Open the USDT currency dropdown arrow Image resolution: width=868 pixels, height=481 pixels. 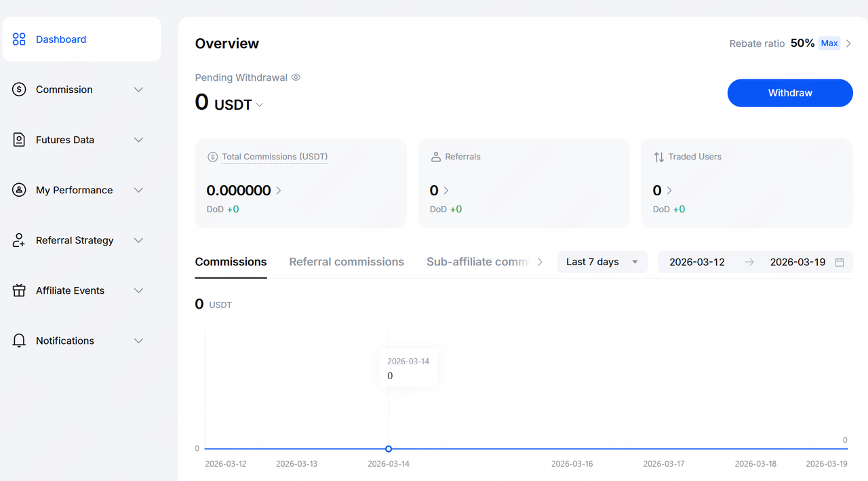[x=260, y=105]
